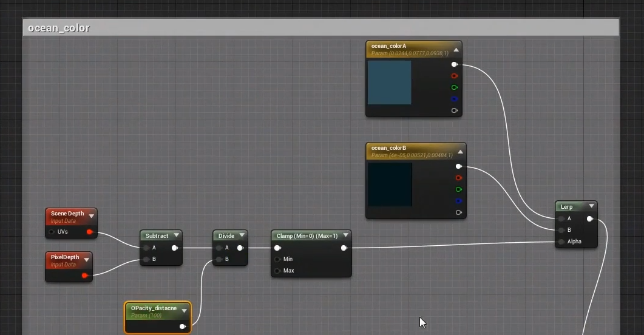644x335 pixels.
Task: Click ocean_colorB blue channel output pin
Action: click(x=459, y=201)
